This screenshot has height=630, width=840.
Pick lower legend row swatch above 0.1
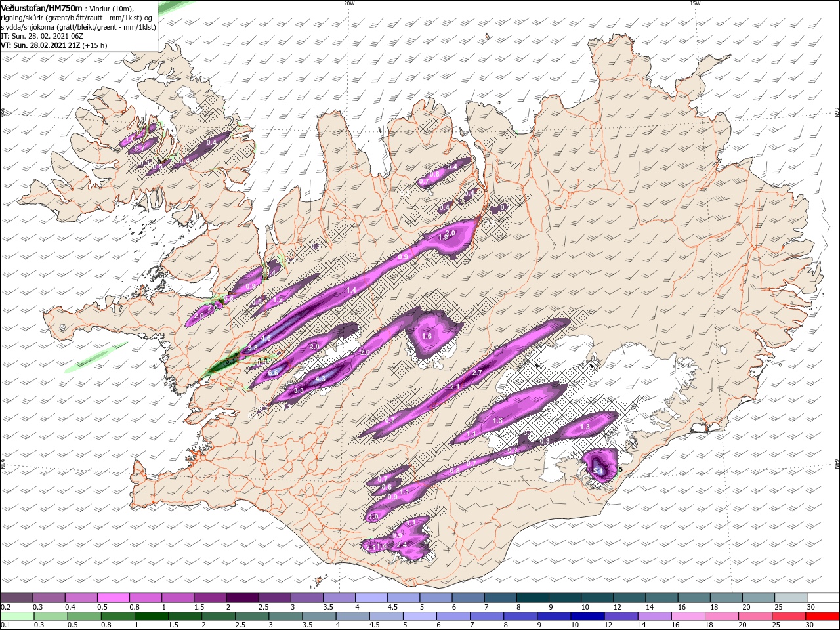point(17,616)
